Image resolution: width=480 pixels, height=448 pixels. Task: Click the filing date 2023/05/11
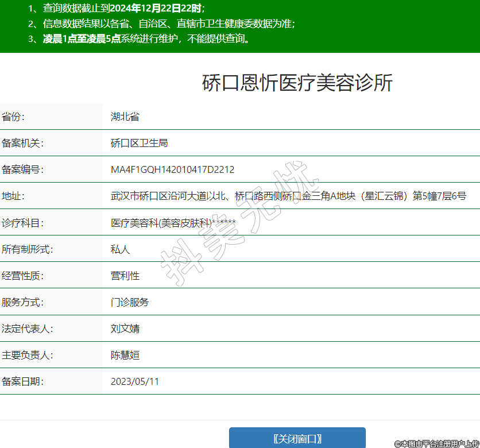point(135,381)
